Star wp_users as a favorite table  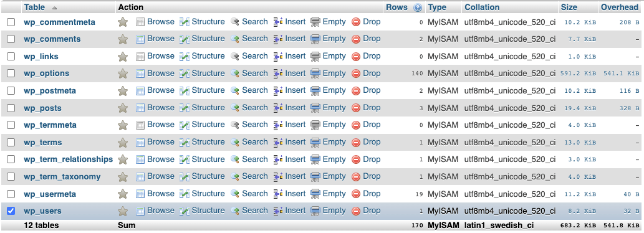pyautogui.click(x=123, y=211)
